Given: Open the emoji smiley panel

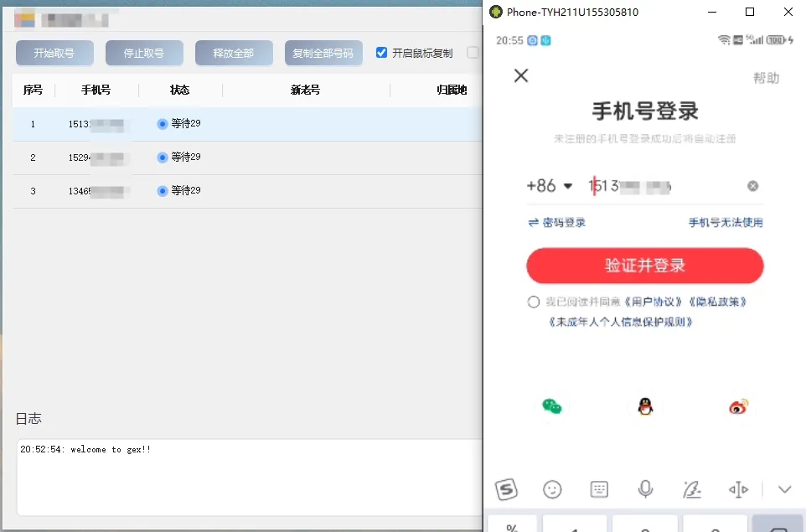Looking at the screenshot, I should 552,489.
